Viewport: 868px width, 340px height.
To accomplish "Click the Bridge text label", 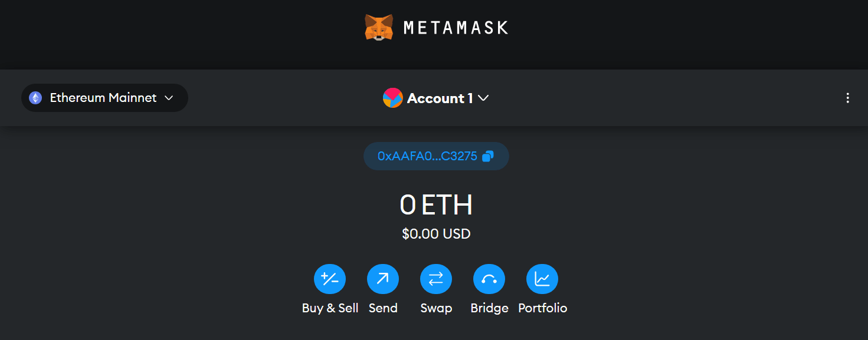I will pyautogui.click(x=489, y=308).
